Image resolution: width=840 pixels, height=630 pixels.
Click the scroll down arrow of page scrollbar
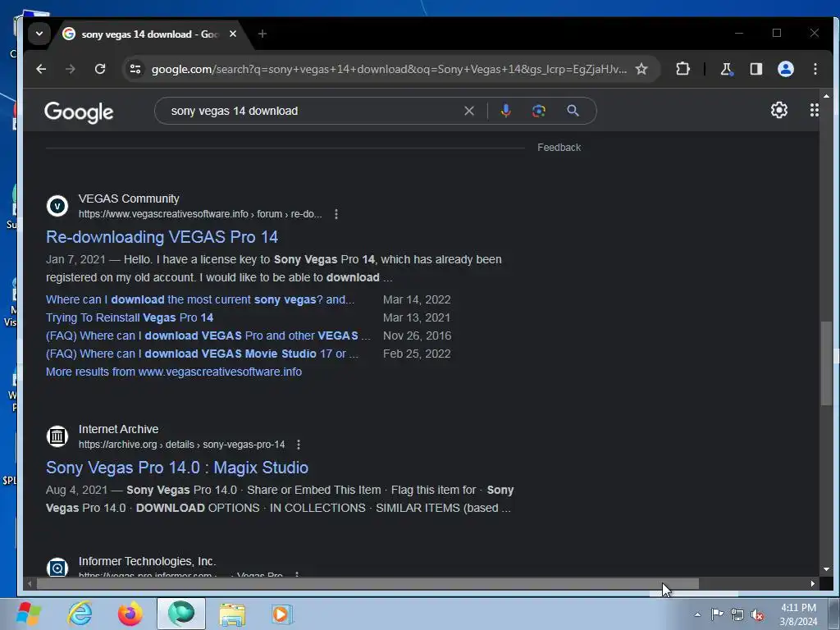(827, 569)
